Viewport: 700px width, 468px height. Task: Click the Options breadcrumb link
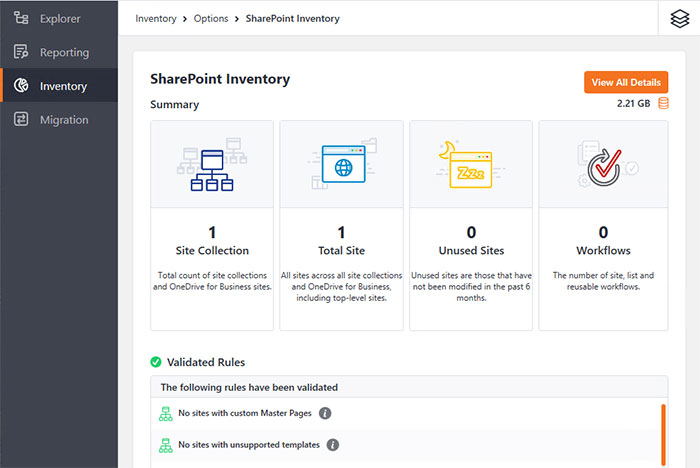(x=211, y=19)
